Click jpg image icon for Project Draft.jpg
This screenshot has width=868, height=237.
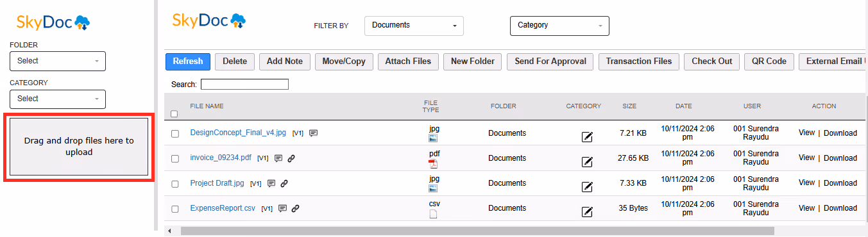(x=433, y=188)
